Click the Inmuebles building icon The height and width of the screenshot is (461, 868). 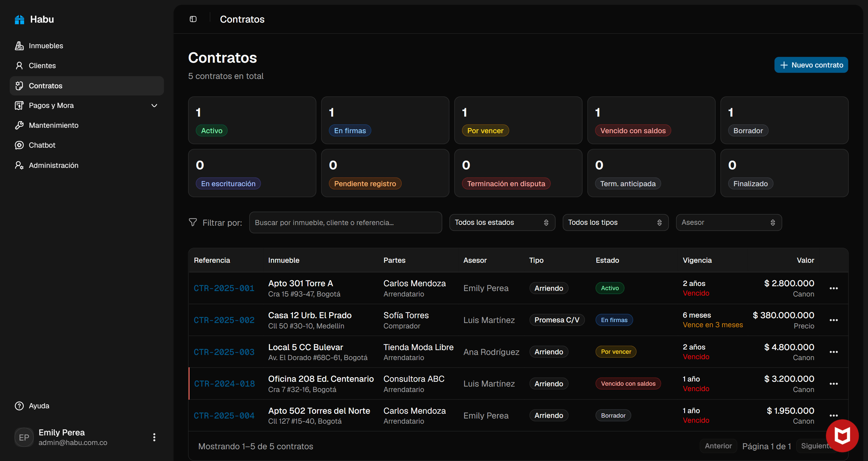pos(19,46)
